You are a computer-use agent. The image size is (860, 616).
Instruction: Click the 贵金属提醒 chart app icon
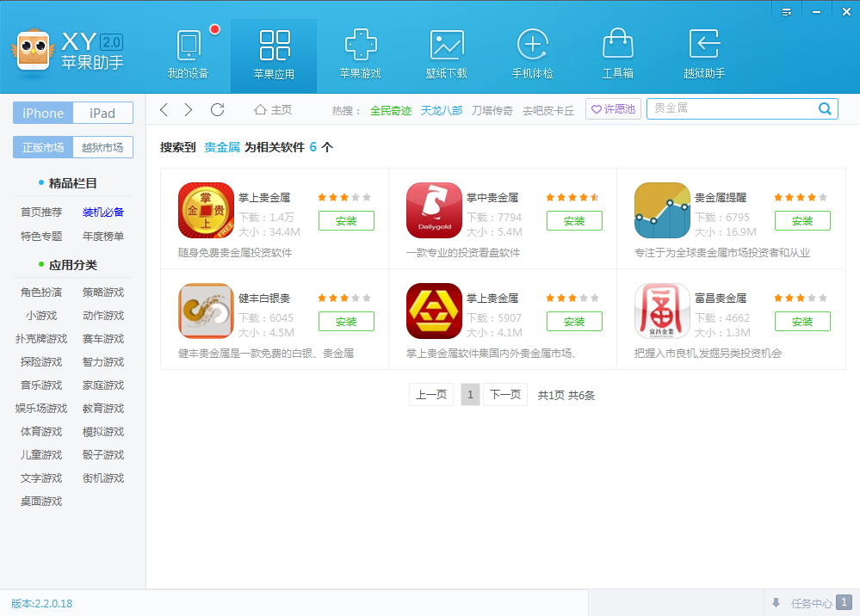663,211
